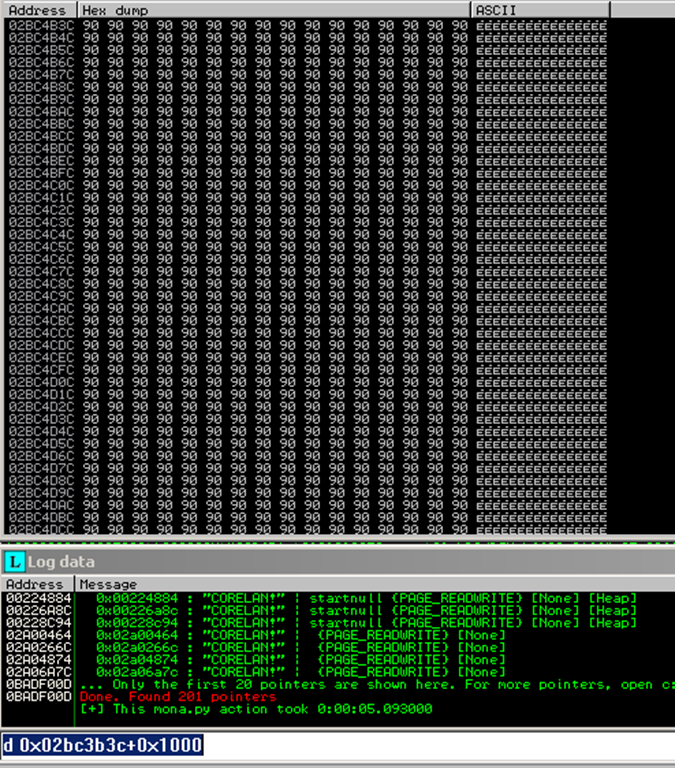Viewport: 675px width, 768px height.
Task: Click the Address header in dump pane
Action: [38, 10]
